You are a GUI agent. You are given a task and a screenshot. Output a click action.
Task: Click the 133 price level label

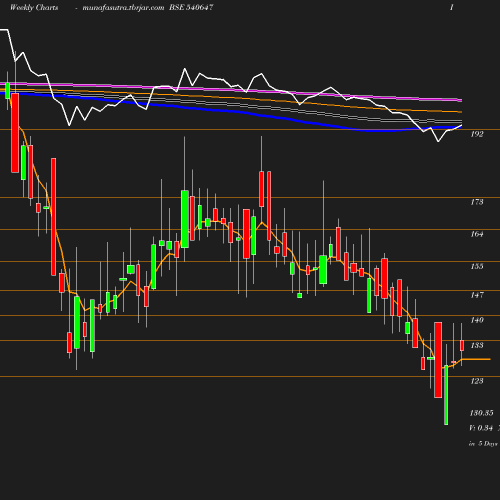477,345
